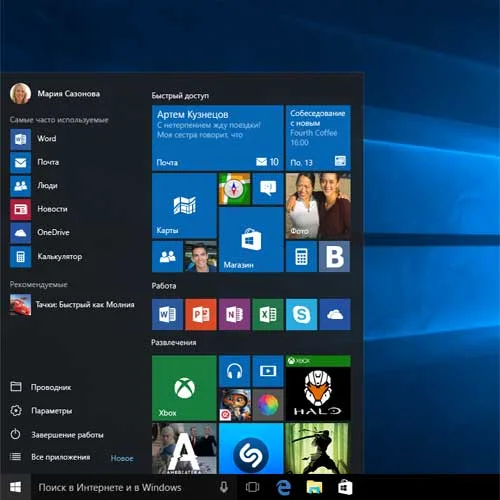Open the Магазин store tile
The image size is (500, 500).
tap(251, 239)
